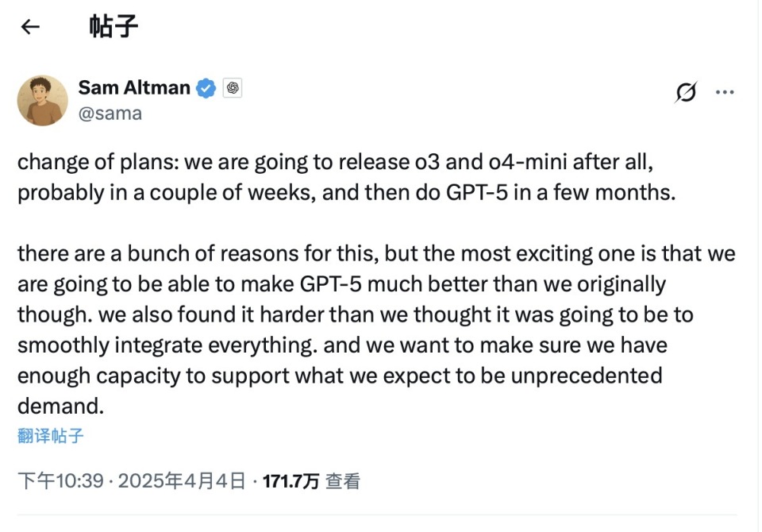Click the 查看 views label

point(343,481)
